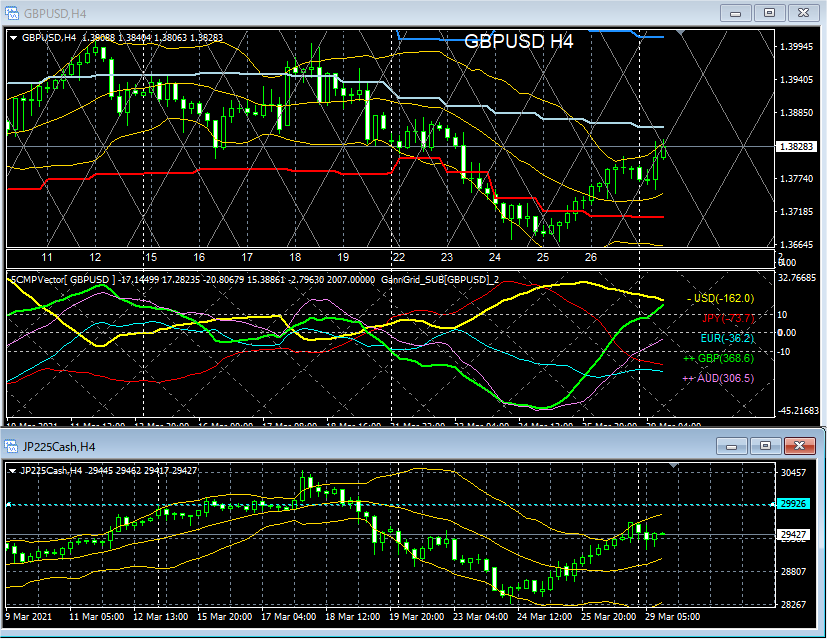Open the triangle dropdown beside GBPUSD,H4 label
The height and width of the screenshot is (639, 827).
click(14, 38)
